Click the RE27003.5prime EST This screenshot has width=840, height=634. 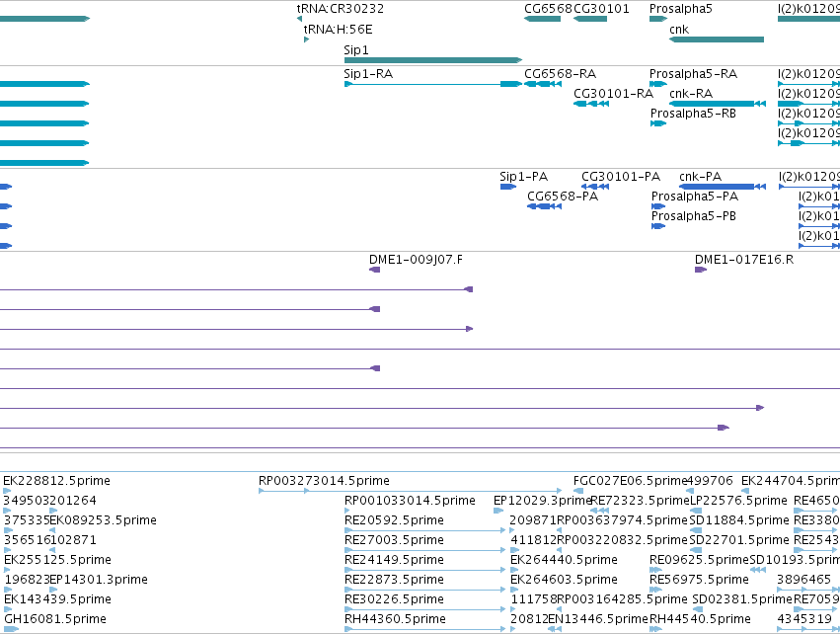click(424, 550)
